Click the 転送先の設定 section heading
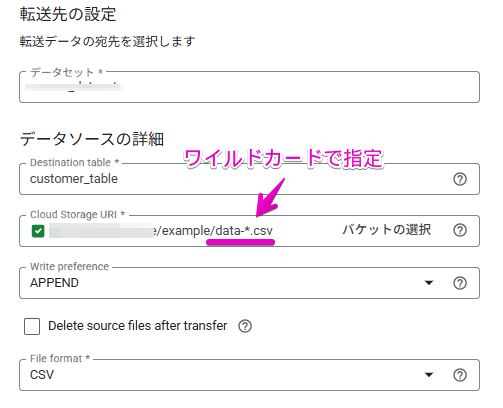 tap(68, 14)
